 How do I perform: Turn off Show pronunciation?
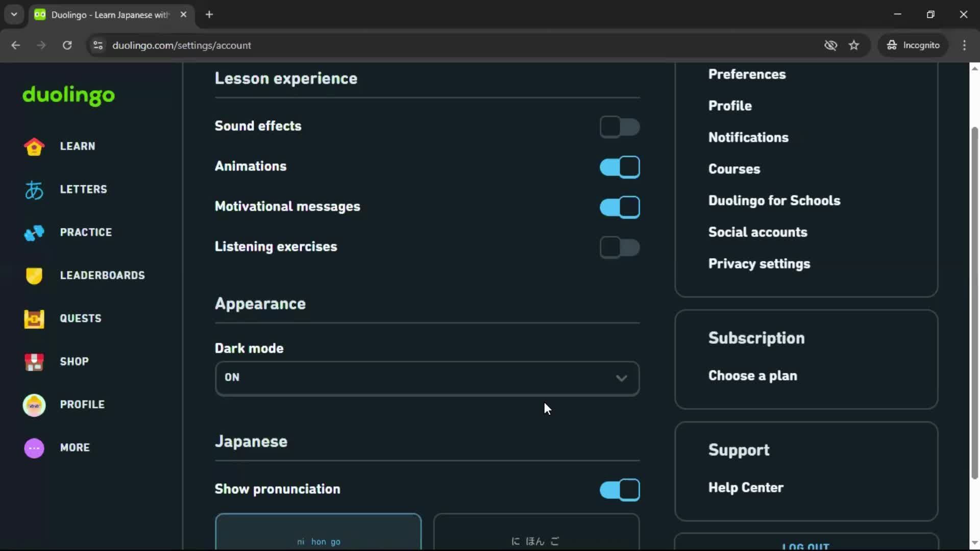coord(619,490)
